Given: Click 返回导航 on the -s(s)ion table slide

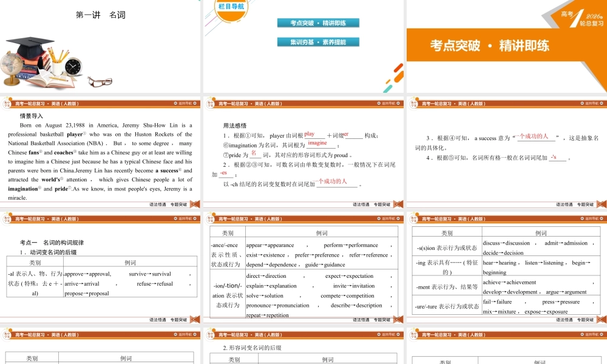Looking at the screenshot, I should tap(592, 218).
